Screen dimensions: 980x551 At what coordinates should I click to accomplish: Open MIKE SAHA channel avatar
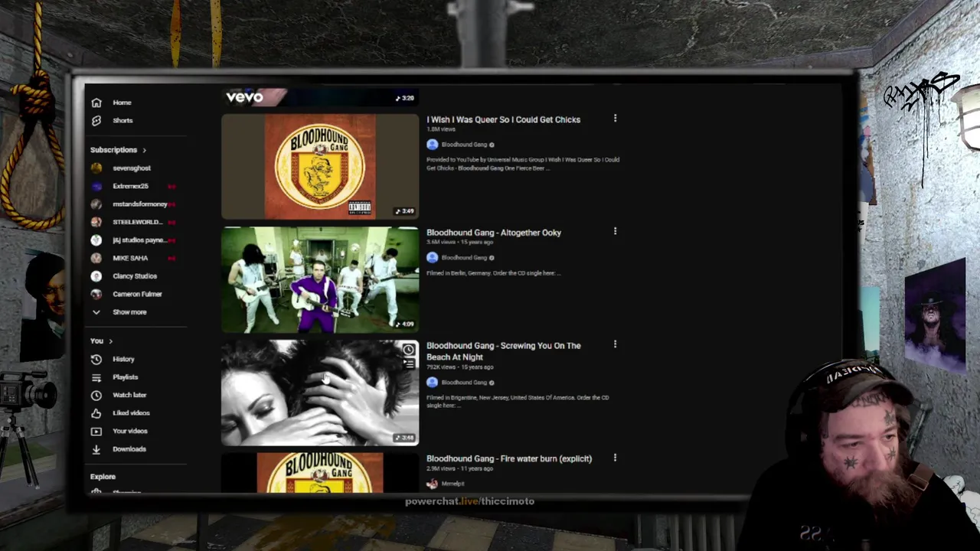coord(96,258)
